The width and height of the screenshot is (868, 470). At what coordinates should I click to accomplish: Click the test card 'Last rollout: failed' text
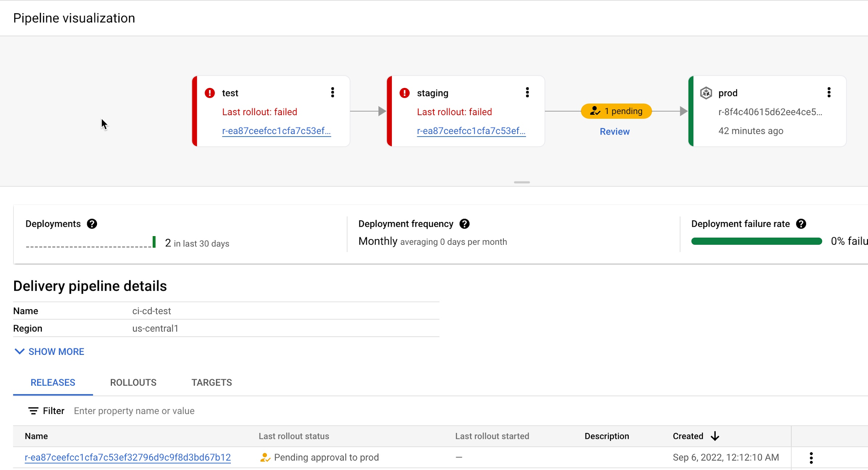260,112
